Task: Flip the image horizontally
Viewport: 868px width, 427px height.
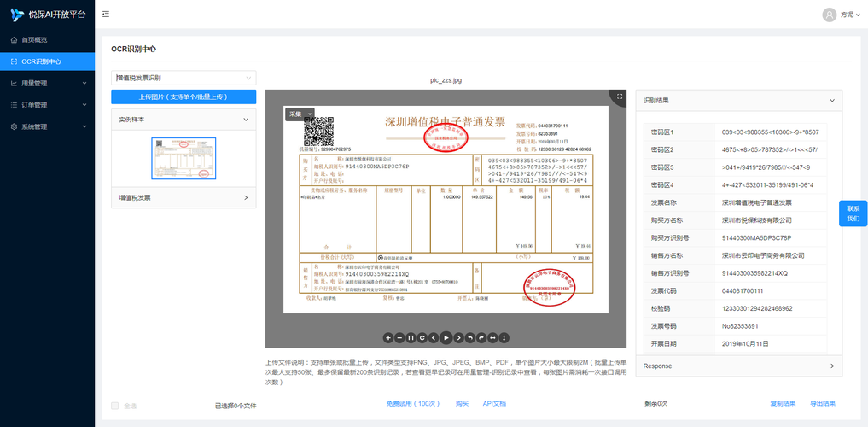Action: 492,337
